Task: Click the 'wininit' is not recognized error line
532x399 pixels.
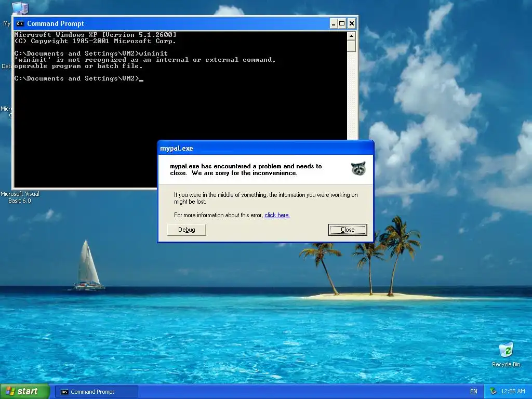Action: pyautogui.click(x=145, y=60)
